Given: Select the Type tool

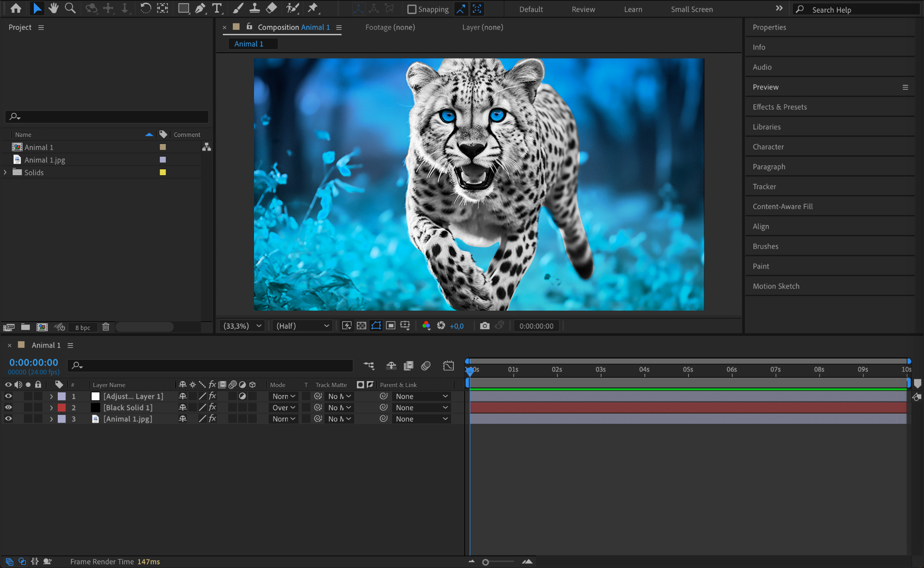Looking at the screenshot, I should (217, 8).
